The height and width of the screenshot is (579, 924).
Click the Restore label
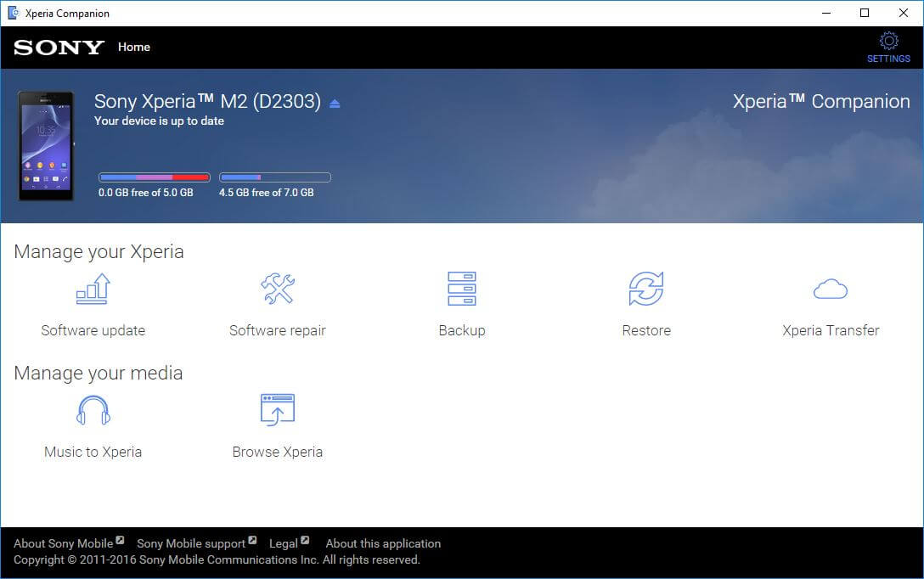pyautogui.click(x=646, y=330)
